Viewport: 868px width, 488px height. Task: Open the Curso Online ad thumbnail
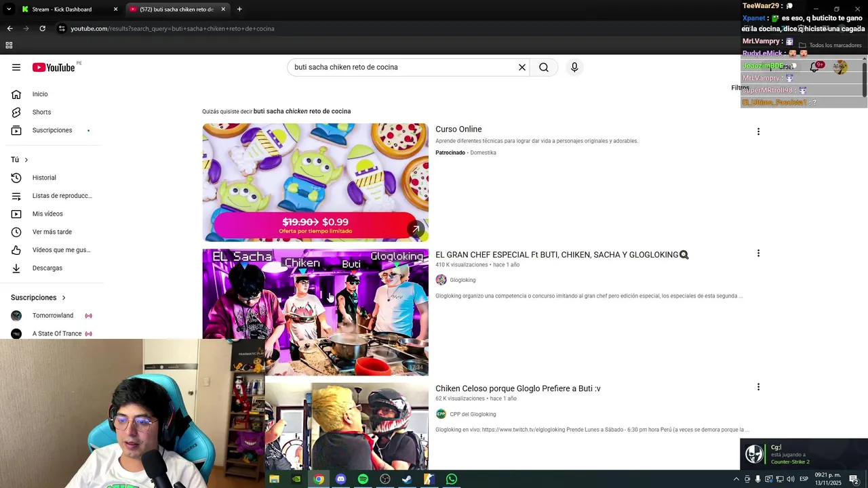[x=315, y=182]
